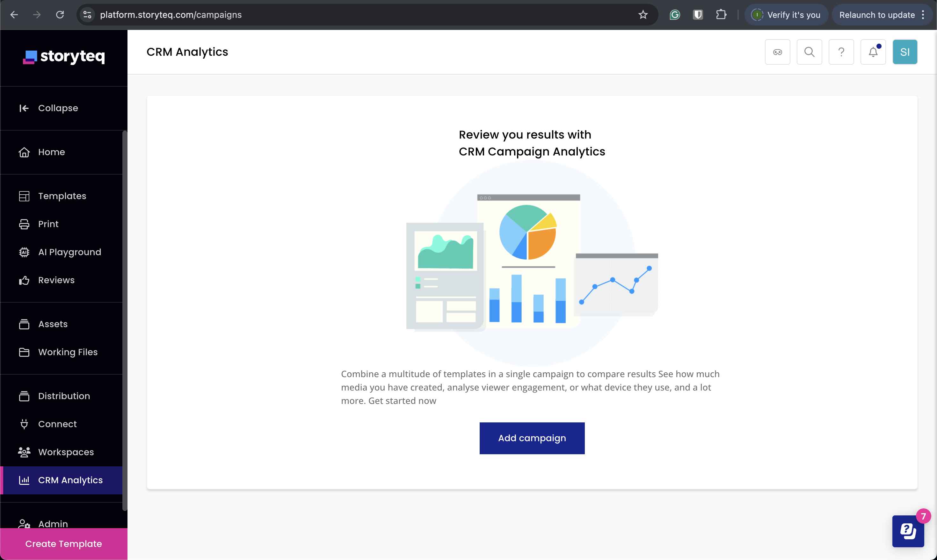This screenshot has height=560, width=937.
Task: Click the Assets stack icon
Action: 24,324
